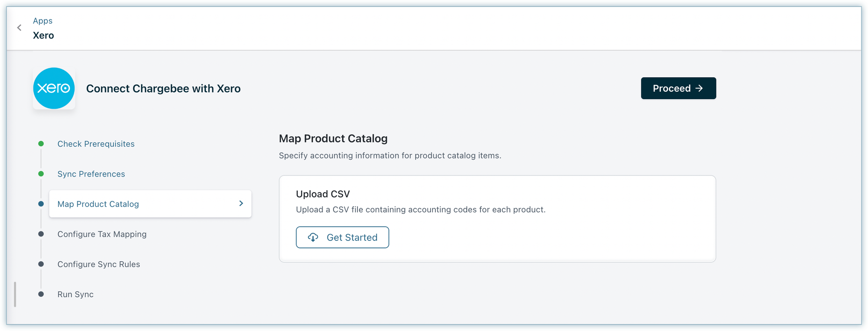The height and width of the screenshot is (331, 868).
Task: Open Configure Tax Mapping step
Action: (102, 234)
